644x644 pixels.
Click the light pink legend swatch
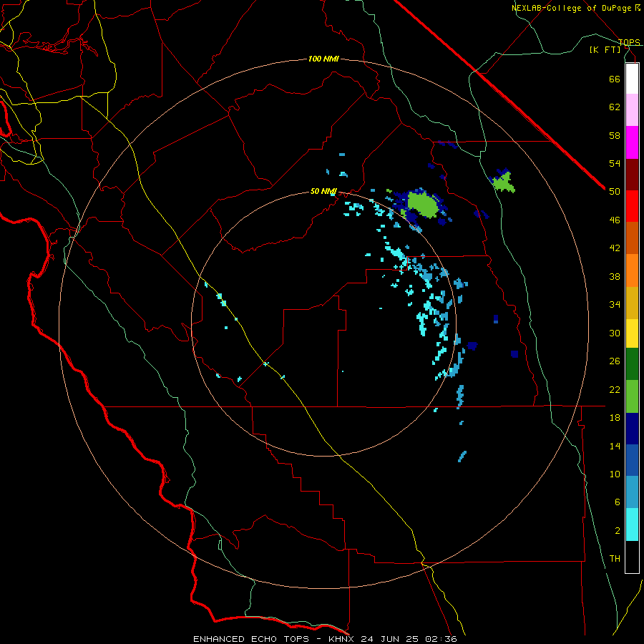[x=632, y=109]
